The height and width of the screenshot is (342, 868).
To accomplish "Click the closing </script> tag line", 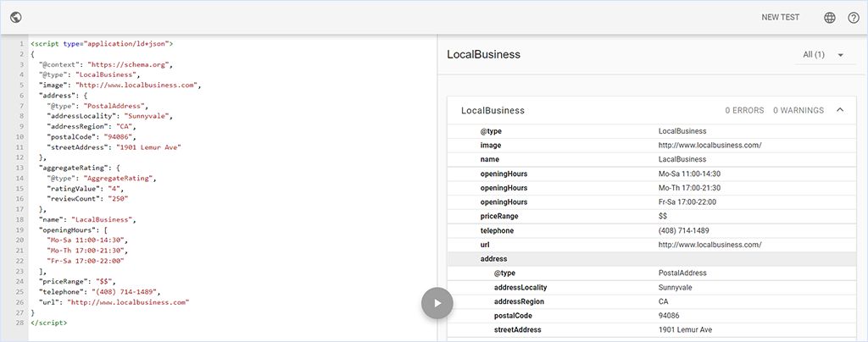I will pos(48,323).
